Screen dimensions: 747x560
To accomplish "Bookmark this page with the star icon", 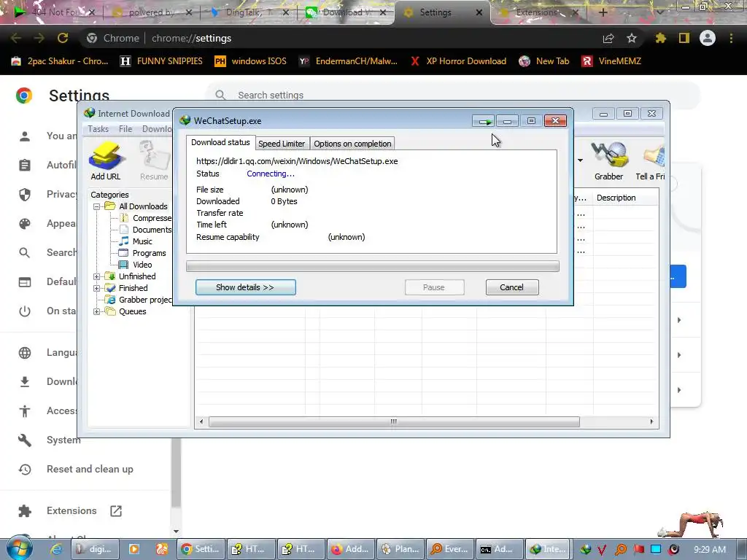I will tap(631, 38).
